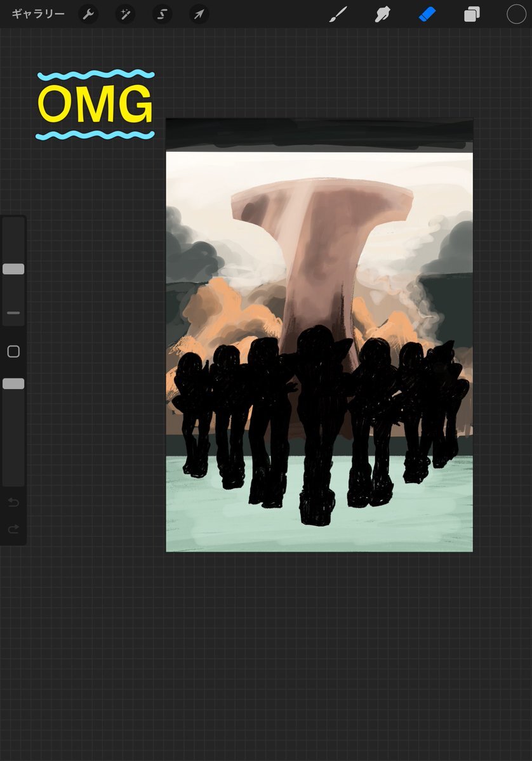
Task: Select the Transform arrow tool
Action: 199,15
